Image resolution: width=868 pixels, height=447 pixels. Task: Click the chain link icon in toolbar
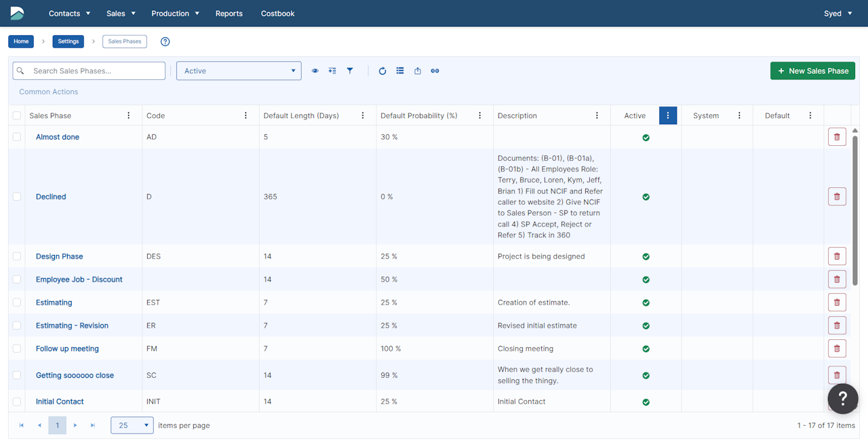(435, 71)
